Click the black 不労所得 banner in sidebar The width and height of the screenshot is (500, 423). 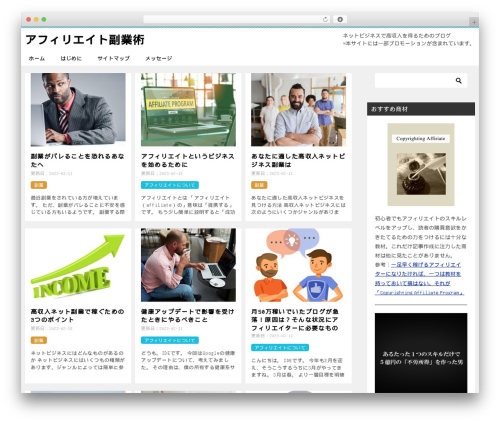[421, 353]
